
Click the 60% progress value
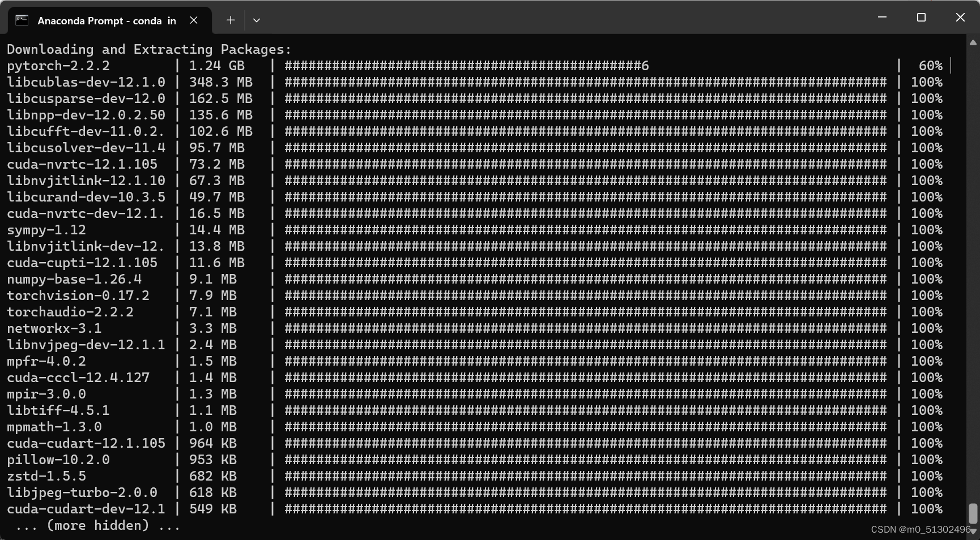pyautogui.click(x=931, y=66)
